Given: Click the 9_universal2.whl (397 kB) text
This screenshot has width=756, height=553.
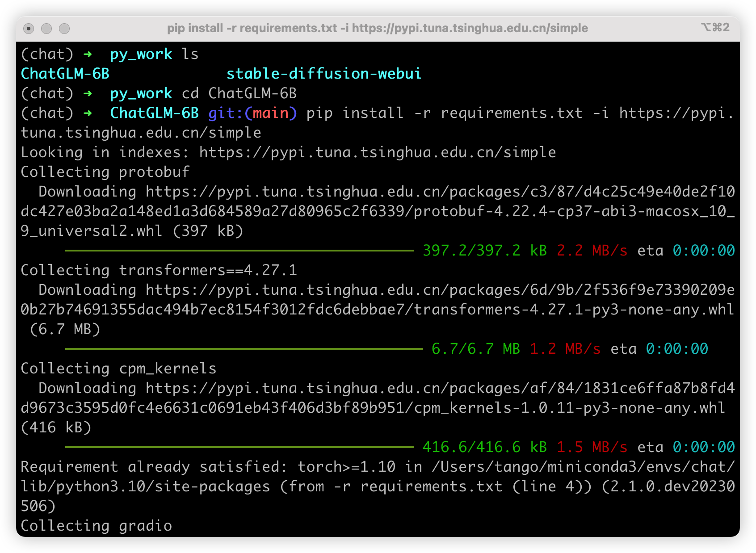Looking at the screenshot, I should pos(132,231).
